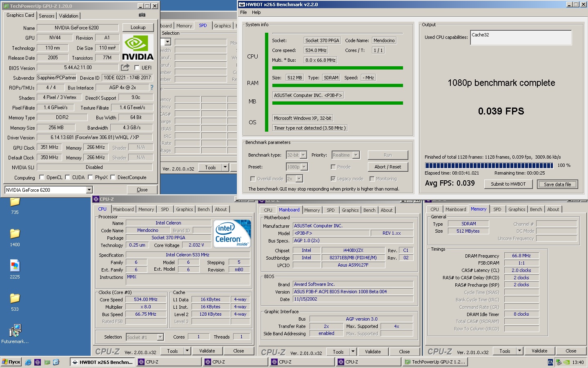Open File menu in HWBOT benchmark
This screenshot has width=588, height=368.
point(243,12)
